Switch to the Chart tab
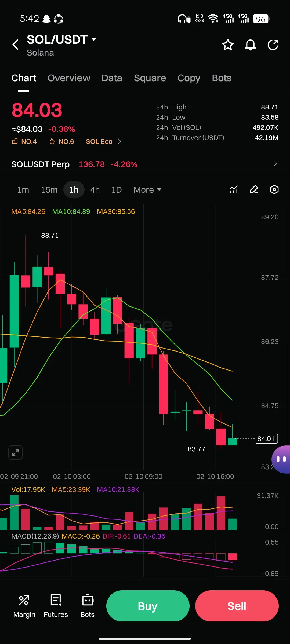 click(24, 78)
